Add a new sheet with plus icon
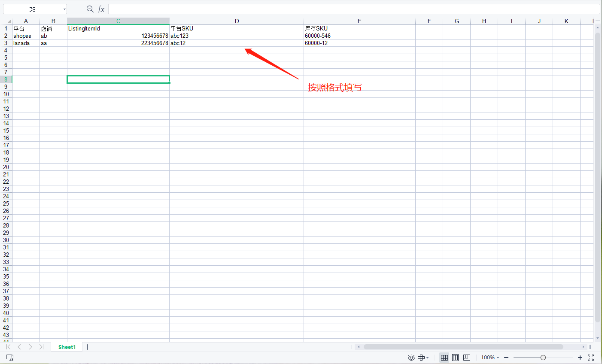602x364 pixels. point(88,347)
